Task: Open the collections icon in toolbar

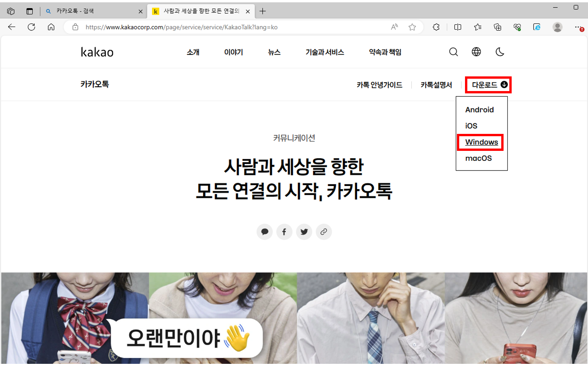Action: point(497,27)
